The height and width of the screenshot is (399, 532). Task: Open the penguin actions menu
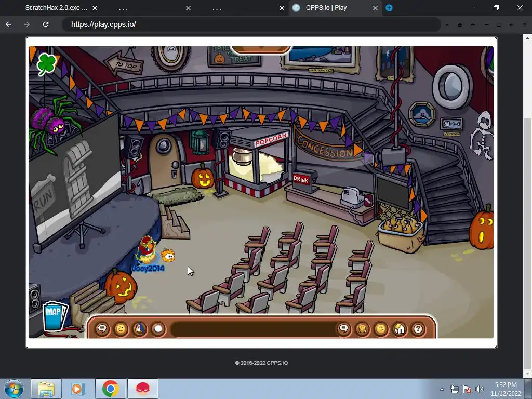point(139,329)
